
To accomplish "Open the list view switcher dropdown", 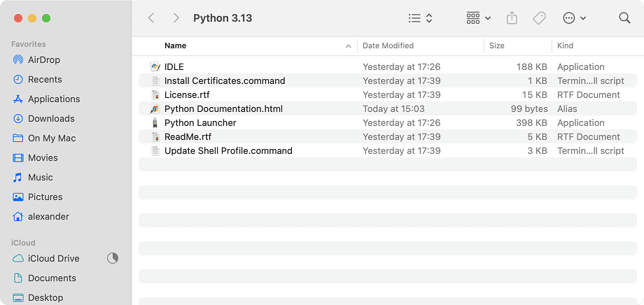I will (421, 18).
